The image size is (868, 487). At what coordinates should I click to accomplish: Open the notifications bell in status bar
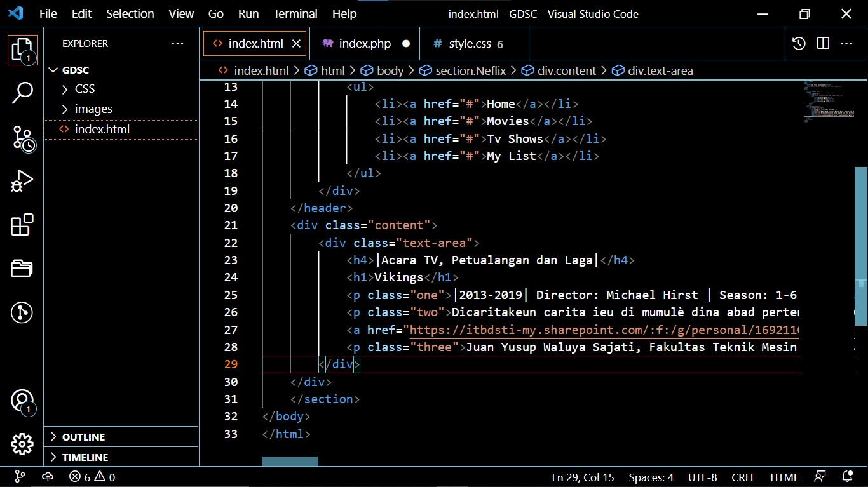click(847, 477)
